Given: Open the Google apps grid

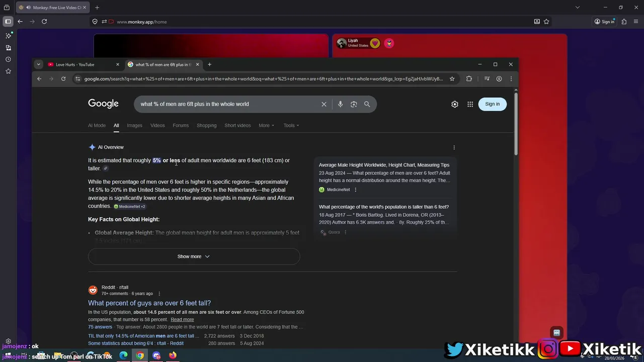Looking at the screenshot, I should pyautogui.click(x=470, y=104).
